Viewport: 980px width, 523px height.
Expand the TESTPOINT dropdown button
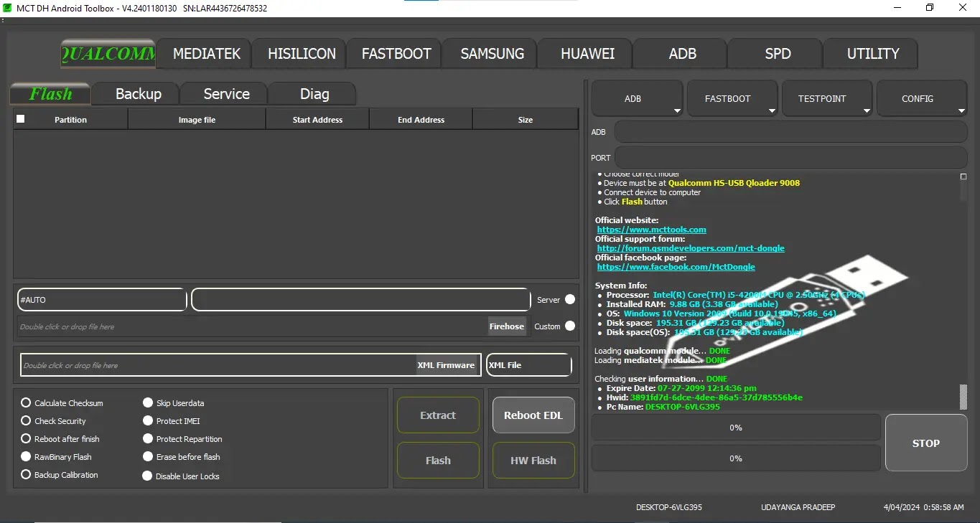click(826, 98)
